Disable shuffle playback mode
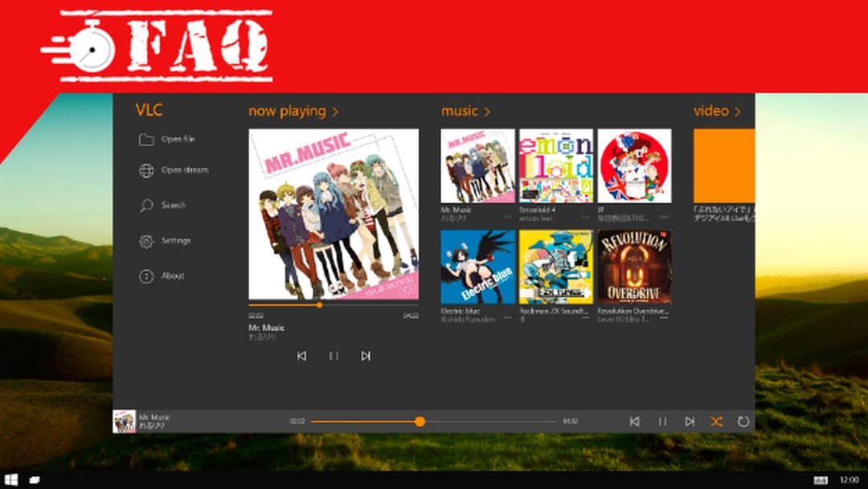The height and width of the screenshot is (489, 868). (x=717, y=420)
